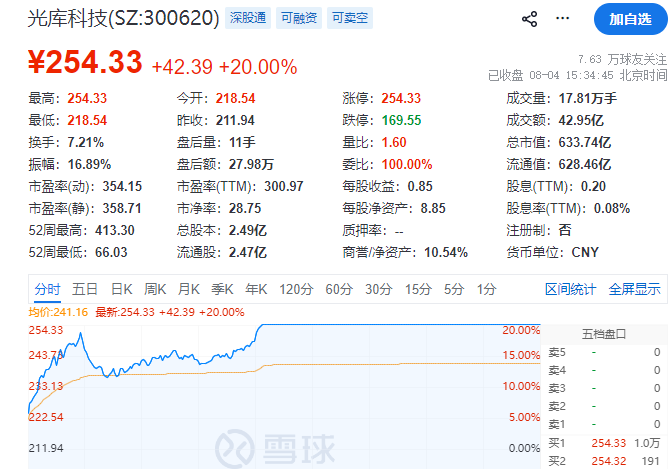Click the share icon
This screenshot has height=469, width=672.
(529, 19)
